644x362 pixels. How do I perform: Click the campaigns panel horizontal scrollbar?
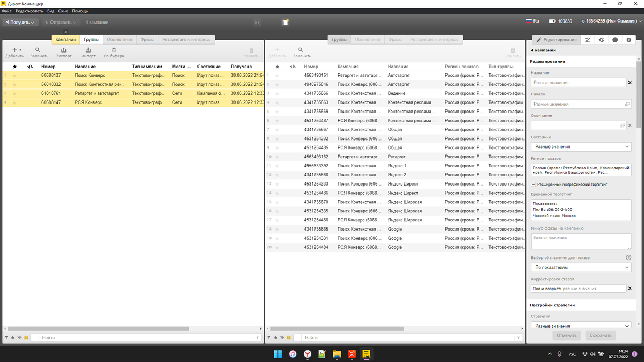(x=98, y=328)
